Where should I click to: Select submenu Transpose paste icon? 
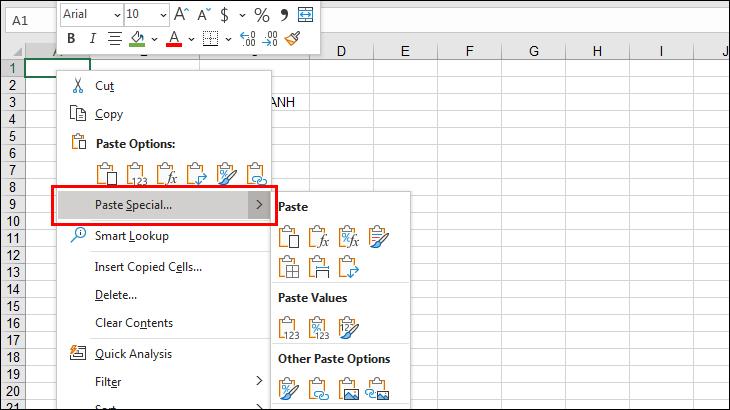coord(349,267)
